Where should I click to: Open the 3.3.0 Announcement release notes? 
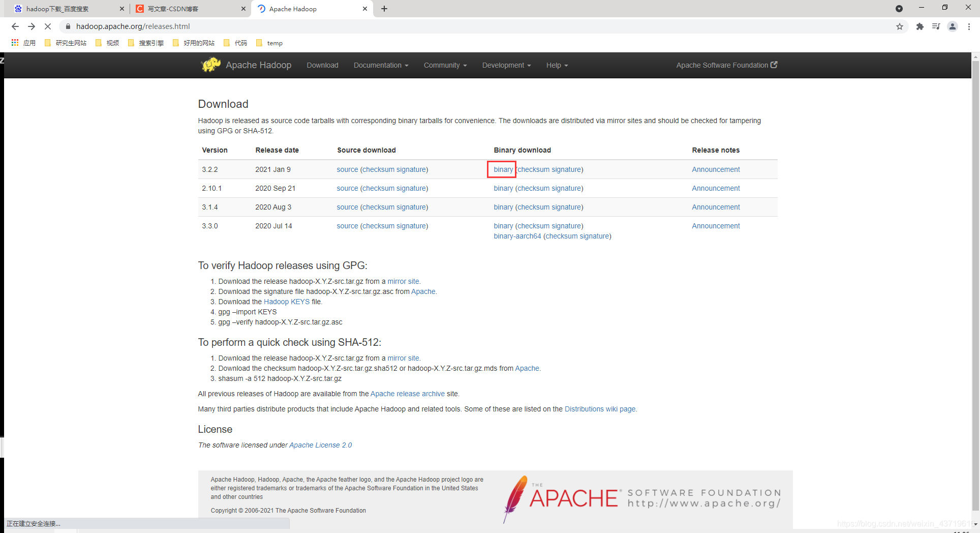[x=716, y=226]
